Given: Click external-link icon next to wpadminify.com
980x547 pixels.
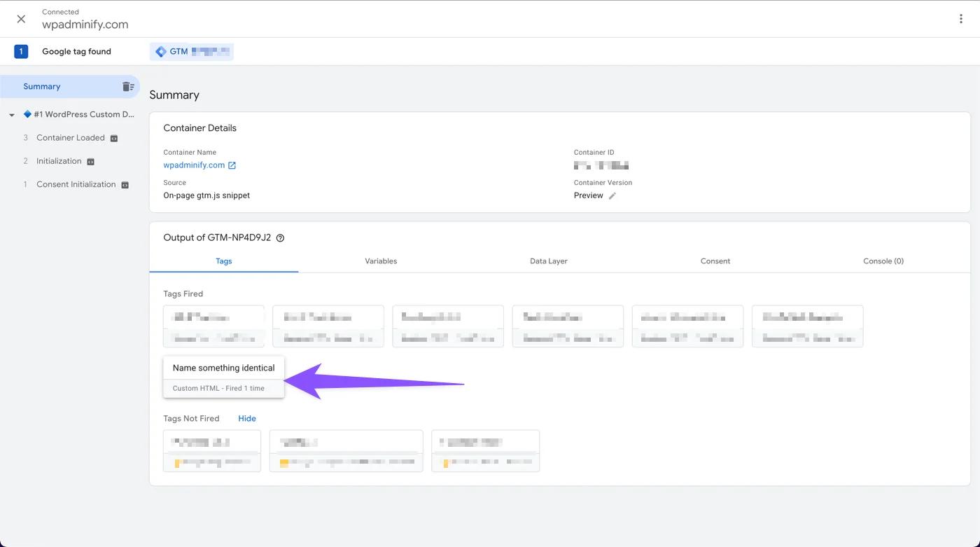Looking at the screenshot, I should pos(232,166).
